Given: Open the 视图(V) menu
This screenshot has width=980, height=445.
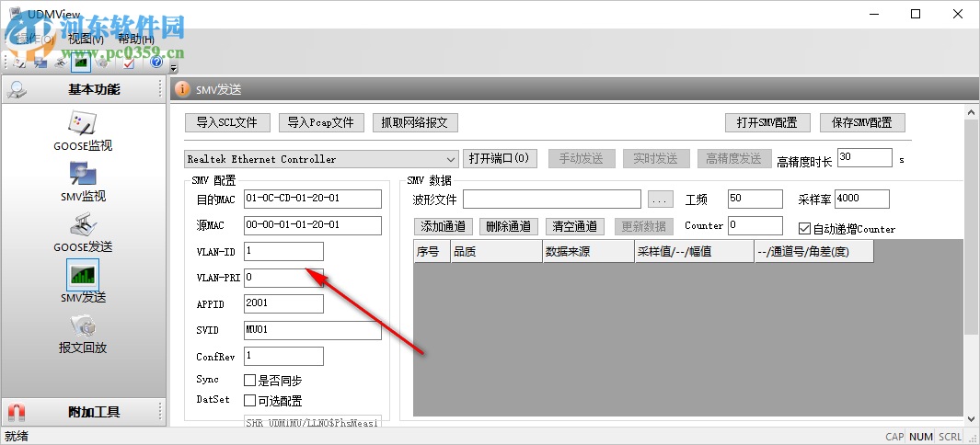Looking at the screenshot, I should (86, 39).
